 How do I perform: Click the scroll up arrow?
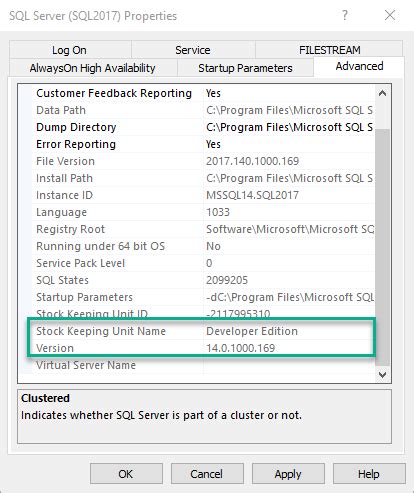coord(382,93)
